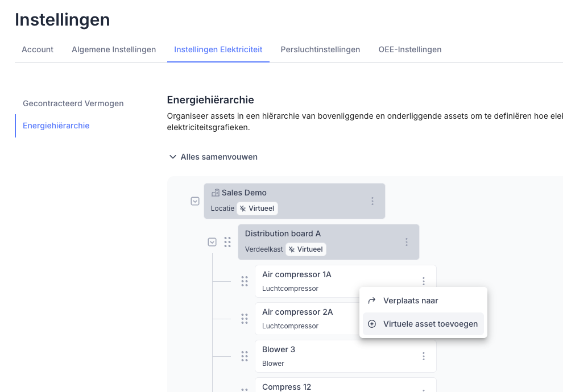The image size is (563, 392).
Task: Click drag handle beside Air compressor 2A
Action: [245, 319]
